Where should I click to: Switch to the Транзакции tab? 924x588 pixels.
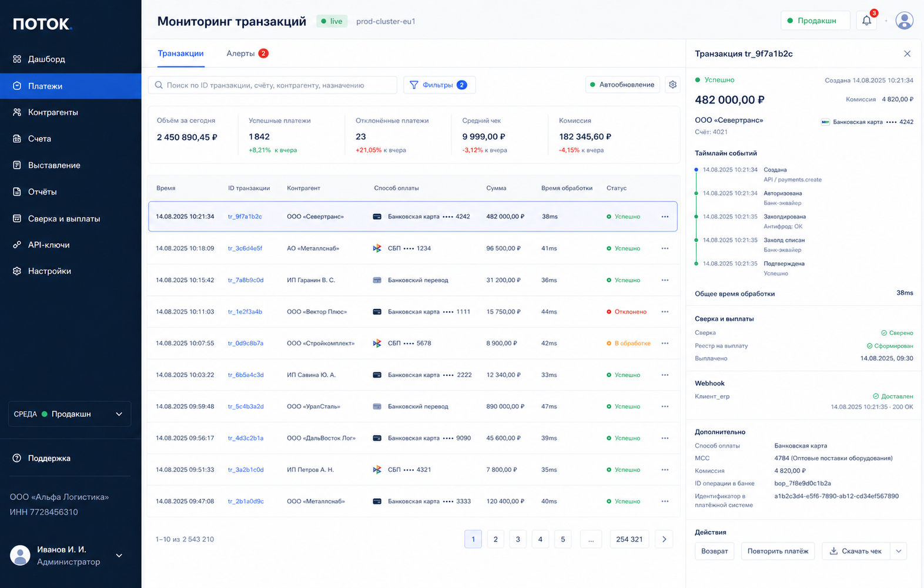pyautogui.click(x=180, y=53)
